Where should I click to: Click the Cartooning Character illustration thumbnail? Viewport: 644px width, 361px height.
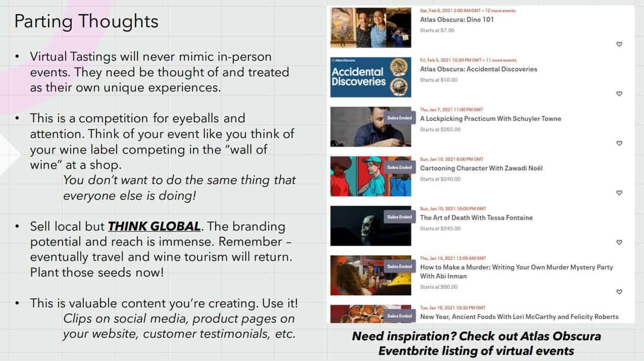tap(371, 176)
